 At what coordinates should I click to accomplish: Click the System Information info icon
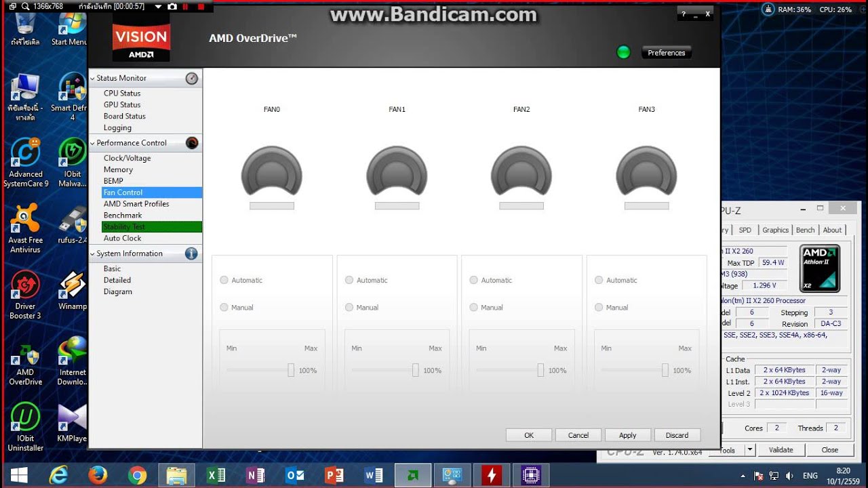click(x=191, y=253)
